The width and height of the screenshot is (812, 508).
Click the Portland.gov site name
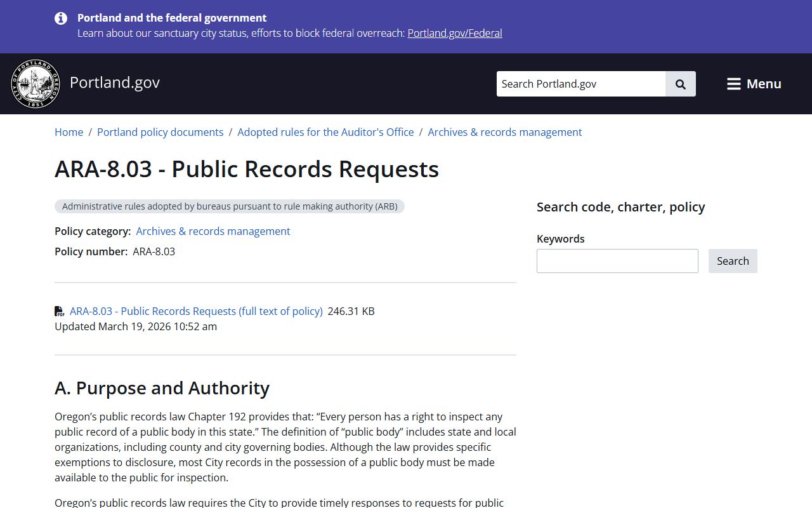pos(115,83)
